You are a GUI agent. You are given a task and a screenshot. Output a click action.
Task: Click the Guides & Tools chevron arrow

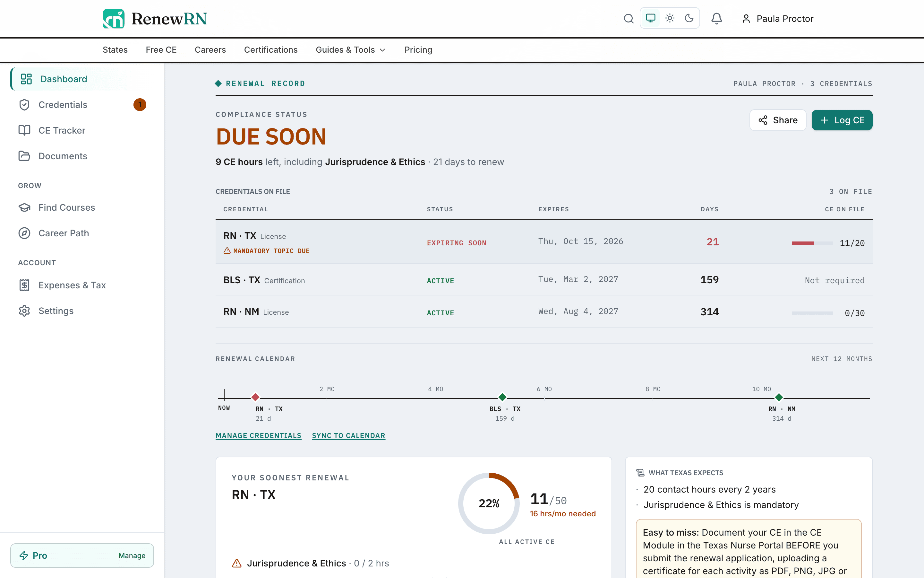pyautogui.click(x=382, y=50)
